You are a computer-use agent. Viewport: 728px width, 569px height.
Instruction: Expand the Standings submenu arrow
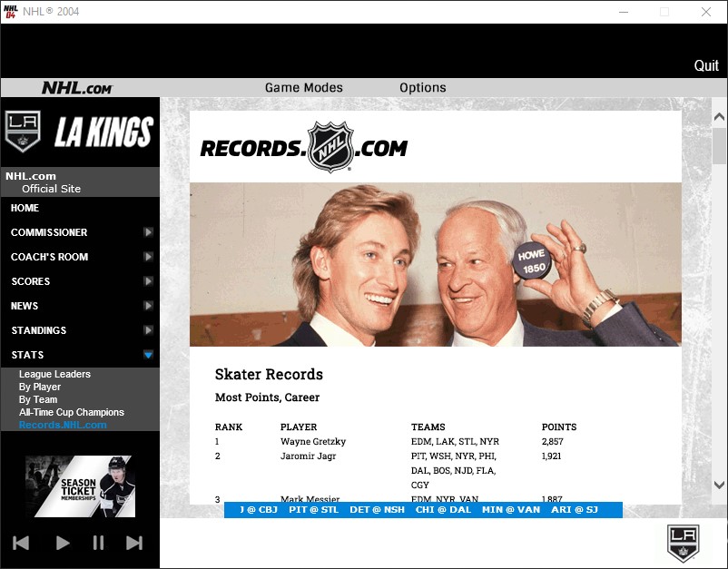(148, 330)
